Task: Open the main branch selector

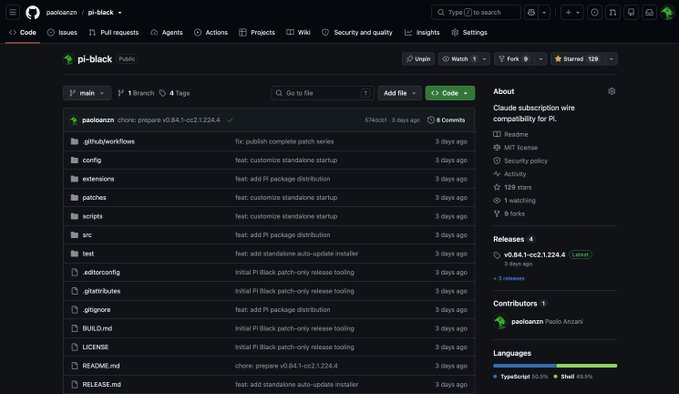Action: (x=87, y=93)
